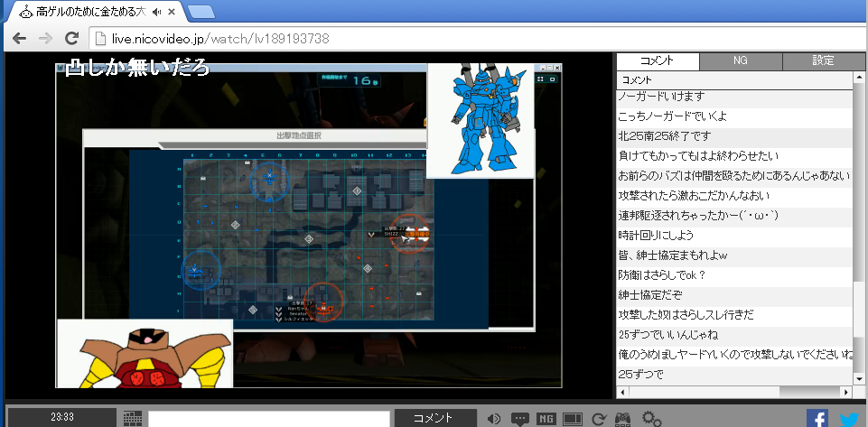Switch to the NG tab
The image size is (868, 427).
point(740,60)
